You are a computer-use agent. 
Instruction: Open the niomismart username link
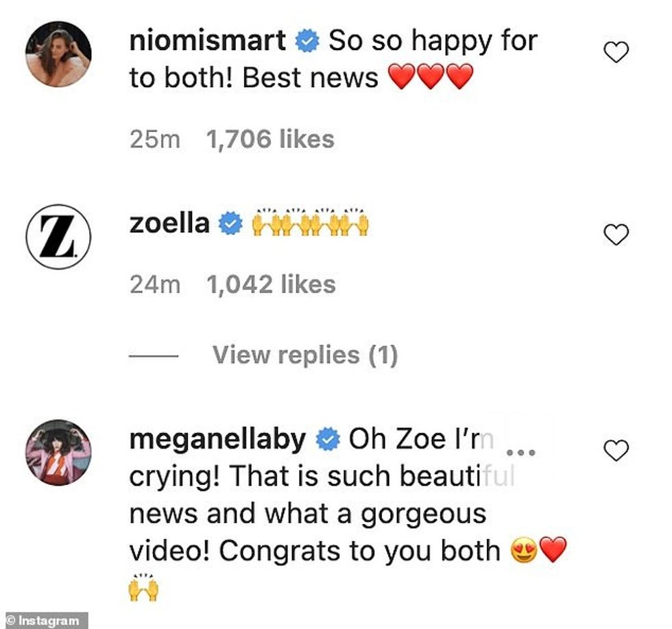pyautogui.click(x=208, y=42)
